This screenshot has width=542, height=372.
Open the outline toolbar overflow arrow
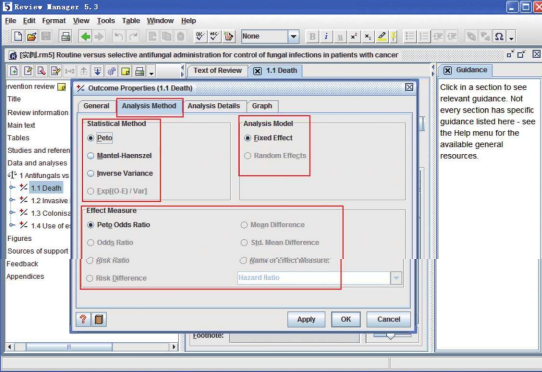(151, 73)
